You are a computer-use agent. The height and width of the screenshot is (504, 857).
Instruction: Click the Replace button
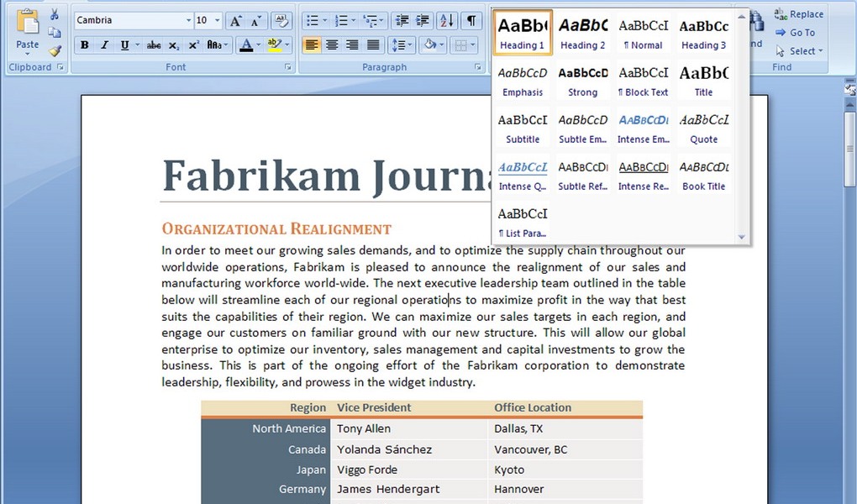(799, 14)
